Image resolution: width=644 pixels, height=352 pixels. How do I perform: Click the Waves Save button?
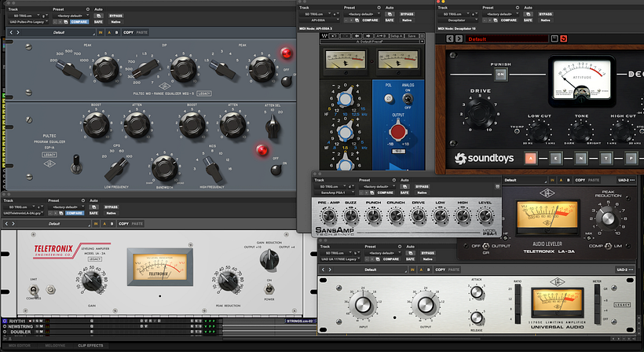click(411, 36)
